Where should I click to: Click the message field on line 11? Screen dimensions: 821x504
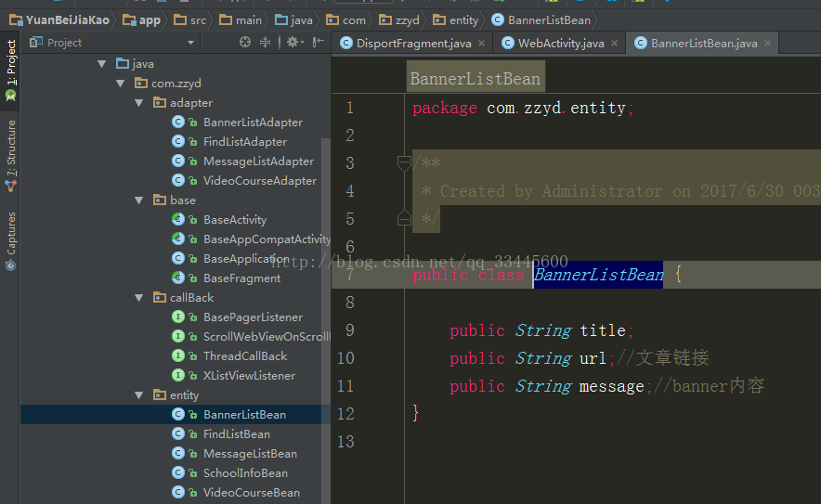[x=611, y=386]
